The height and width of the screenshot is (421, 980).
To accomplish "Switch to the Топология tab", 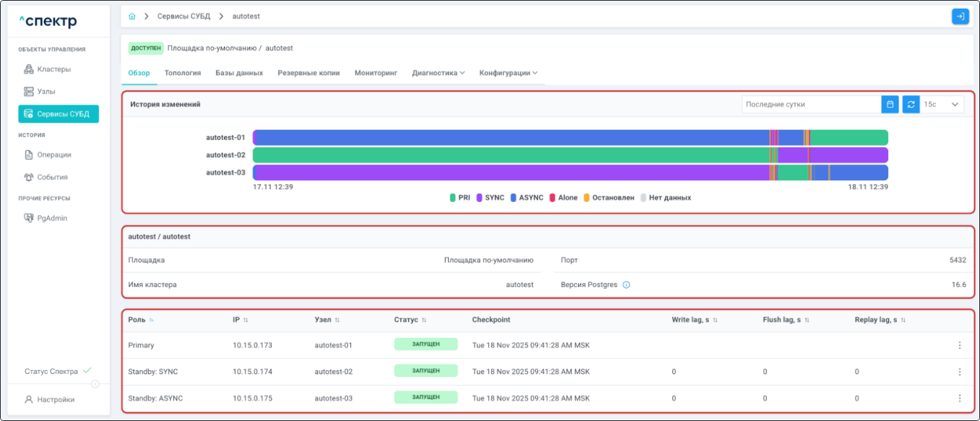I will click(x=182, y=73).
